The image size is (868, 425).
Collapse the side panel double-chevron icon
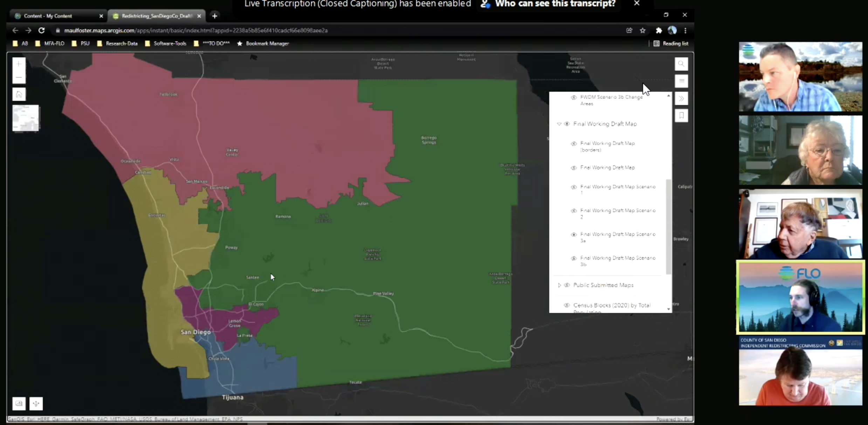(681, 99)
